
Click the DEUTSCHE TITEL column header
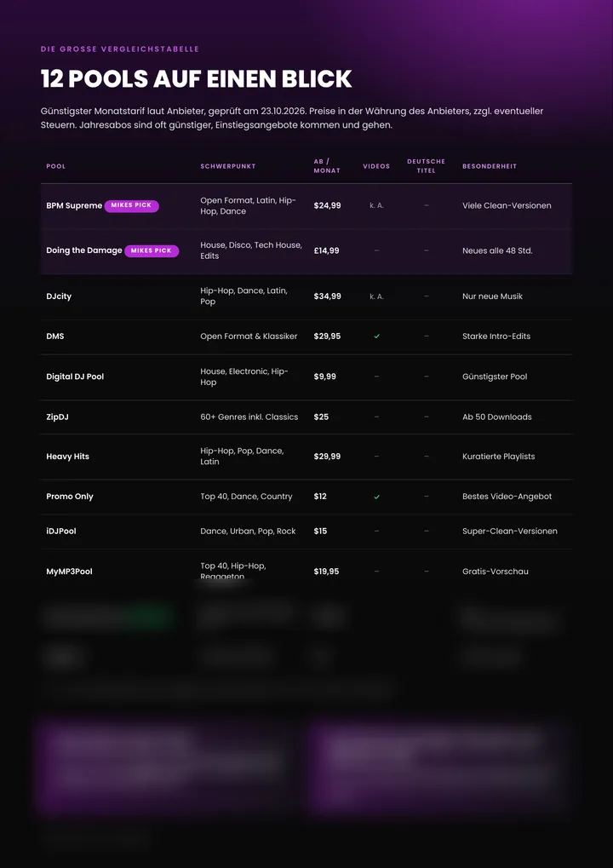426,166
